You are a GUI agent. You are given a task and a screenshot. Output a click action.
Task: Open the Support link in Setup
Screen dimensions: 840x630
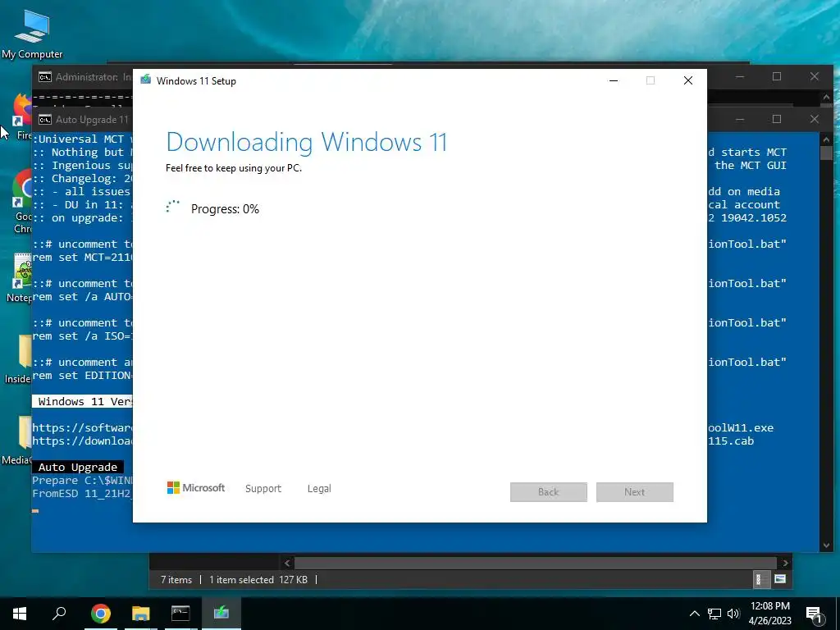pos(263,489)
